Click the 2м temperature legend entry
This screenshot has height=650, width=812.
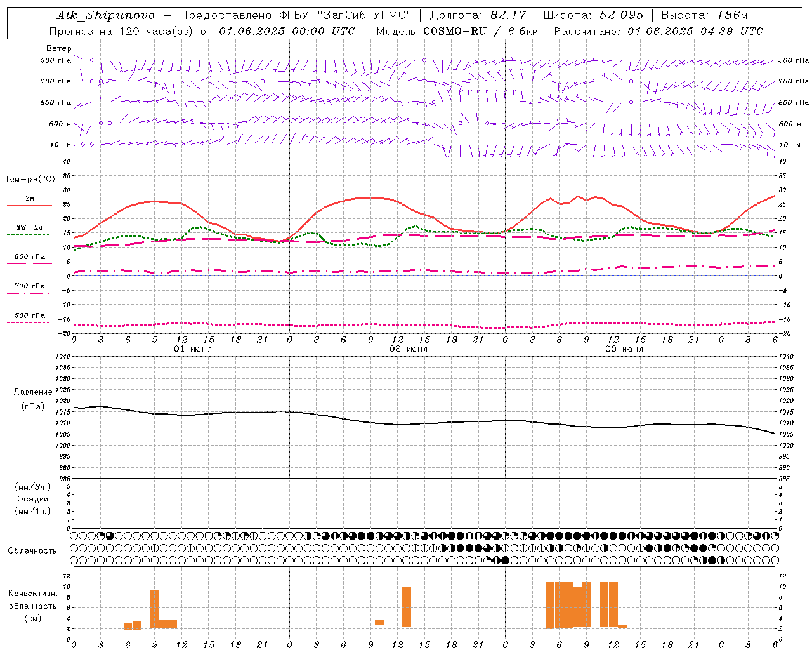coord(30,199)
